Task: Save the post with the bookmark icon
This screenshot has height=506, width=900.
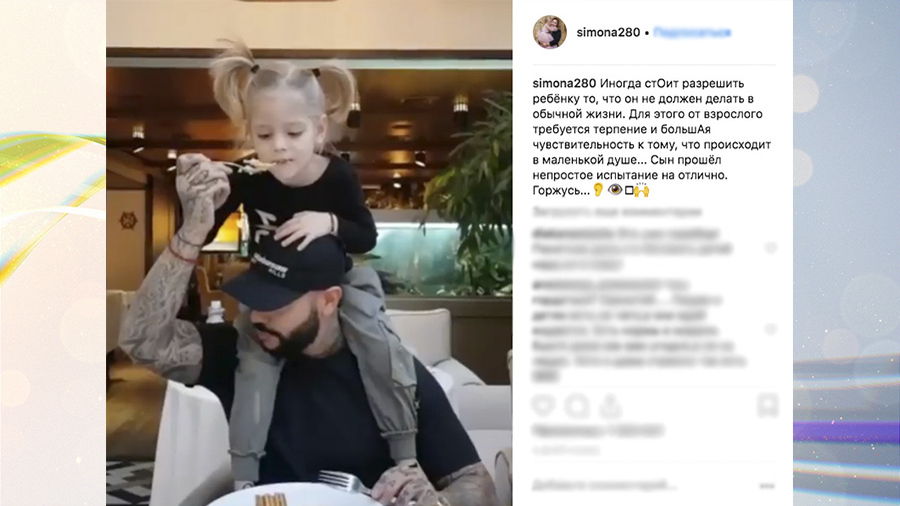Action: pos(767,406)
